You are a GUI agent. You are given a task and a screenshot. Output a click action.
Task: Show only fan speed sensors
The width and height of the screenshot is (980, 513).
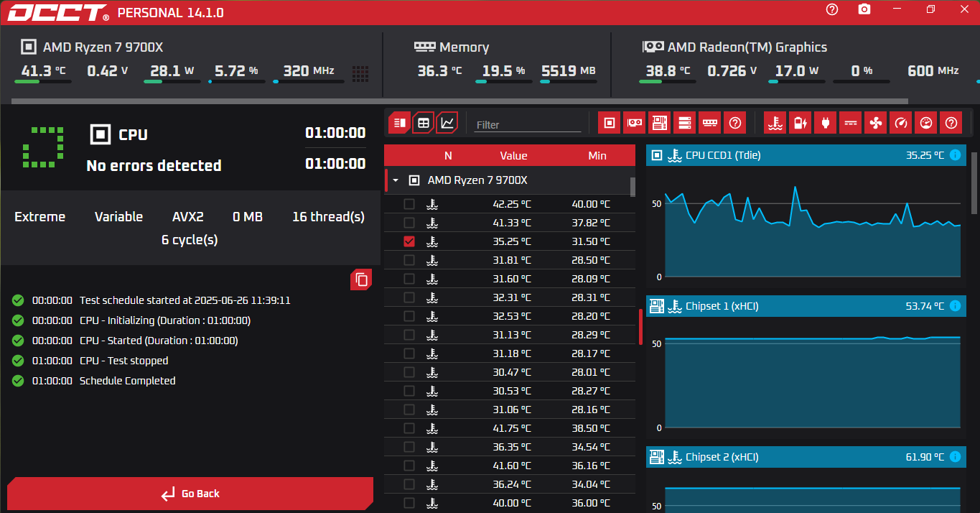875,123
